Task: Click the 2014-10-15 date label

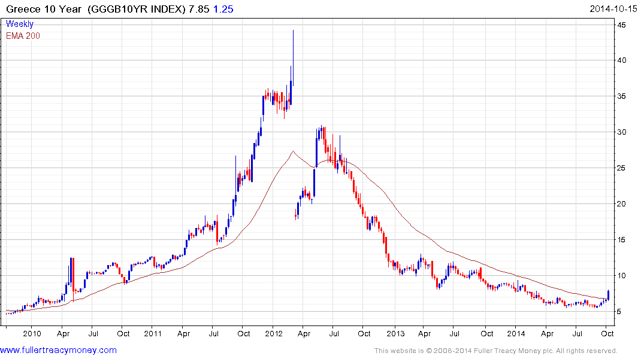Action: (613, 9)
